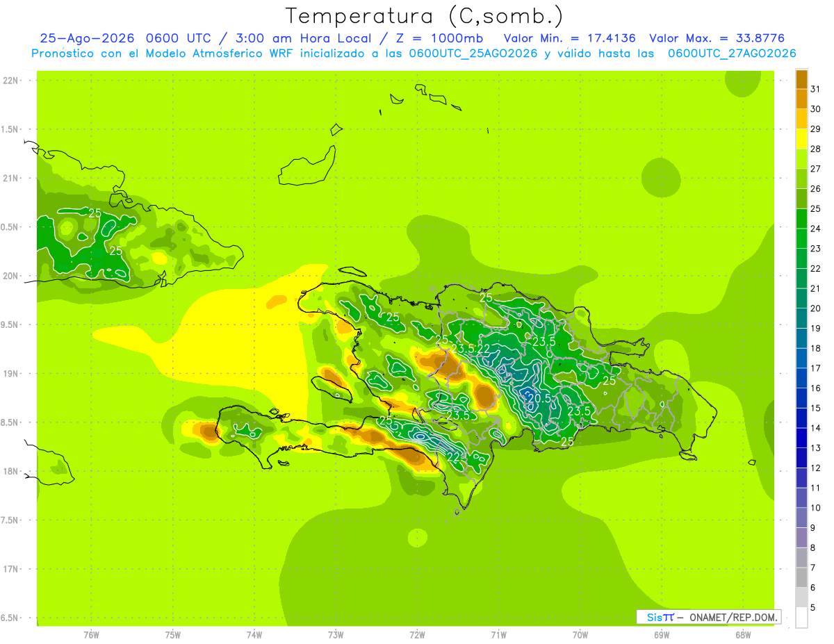Click the legend value '10'
Screen dimensions: 834x644
click(815, 508)
